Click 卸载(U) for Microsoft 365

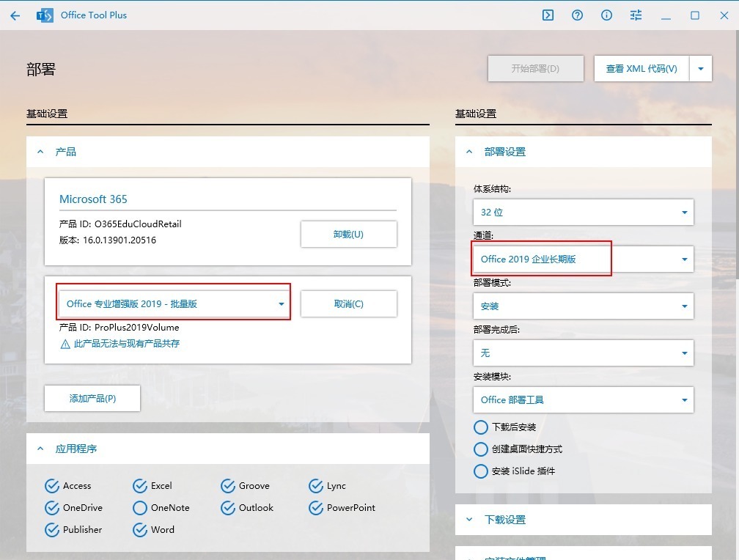click(349, 235)
